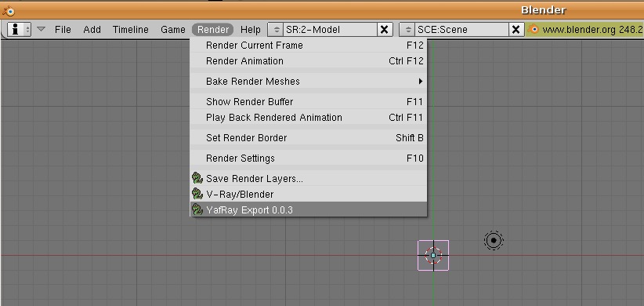Open the File menu
Viewport: 644px width, 306px height.
pyautogui.click(x=63, y=30)
